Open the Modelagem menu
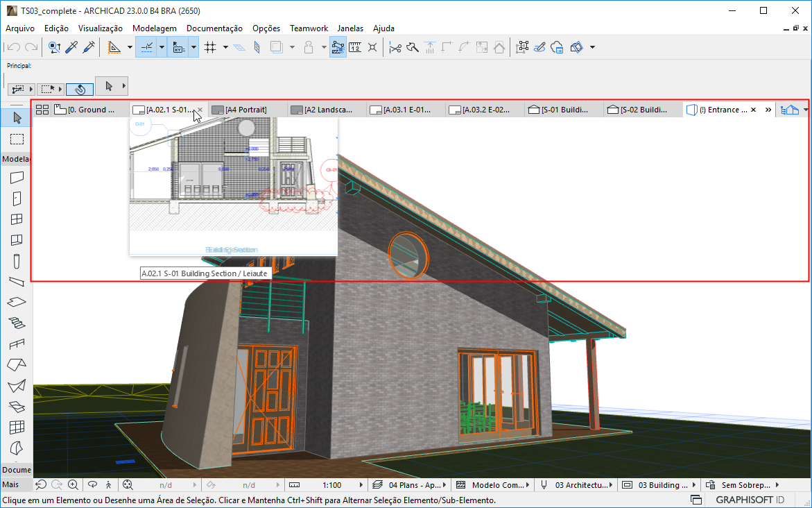 155,28
